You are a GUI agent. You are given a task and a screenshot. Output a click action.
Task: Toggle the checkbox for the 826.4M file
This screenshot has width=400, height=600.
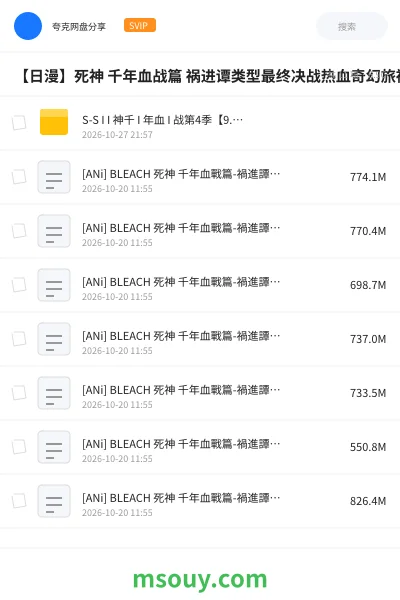click(19, 501)
